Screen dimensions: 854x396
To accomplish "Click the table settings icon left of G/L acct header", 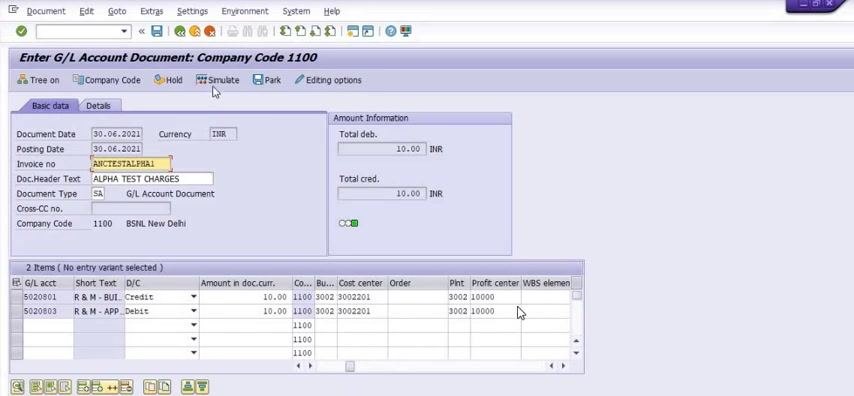I will [16, 283].
